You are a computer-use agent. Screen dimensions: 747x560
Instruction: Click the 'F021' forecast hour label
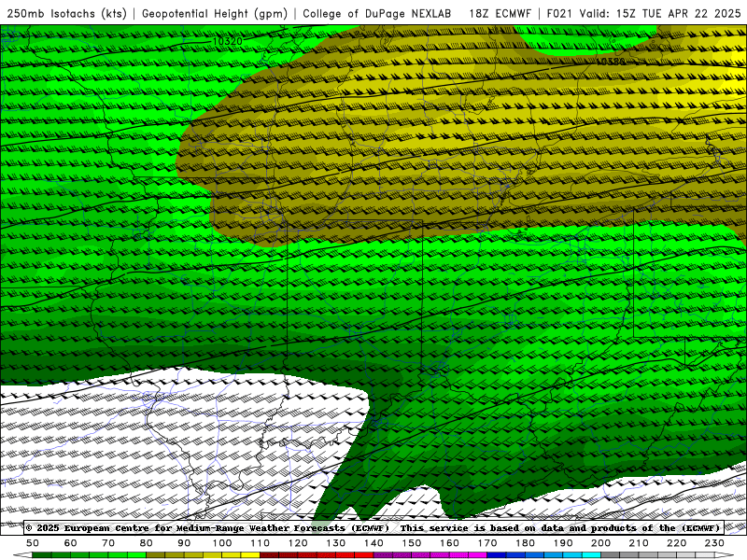pyautogui.click(x=559, y=13)
